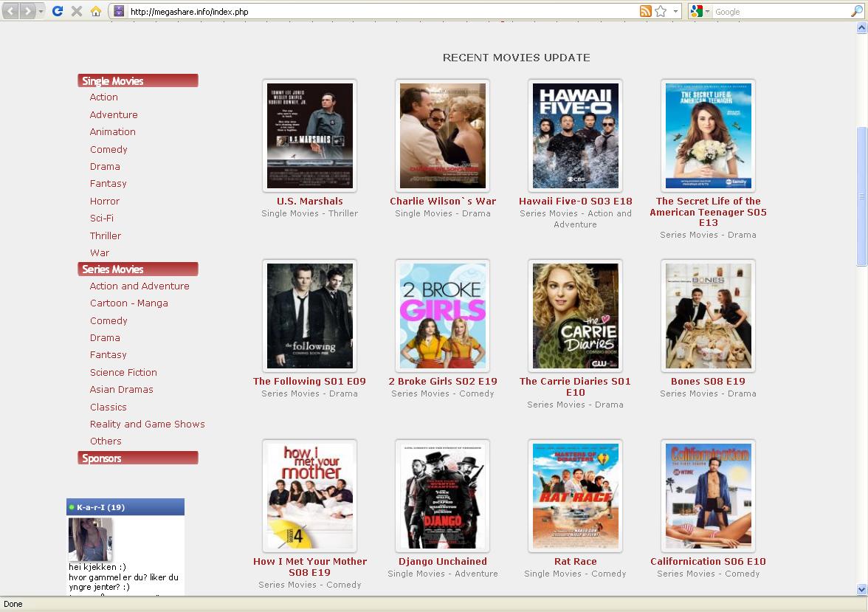Open the Bones S08 E19 title link
868x612 pixels.
pos(708,381)
